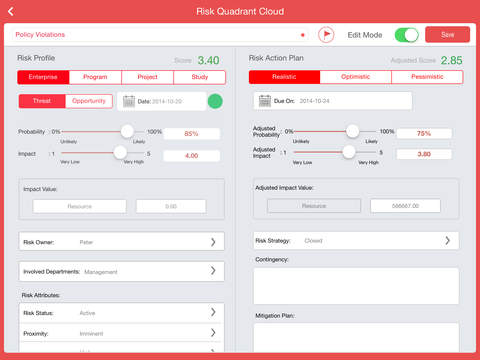Select the Pessimistic tab
480x360 pixels.
click(x=427, y=77)
